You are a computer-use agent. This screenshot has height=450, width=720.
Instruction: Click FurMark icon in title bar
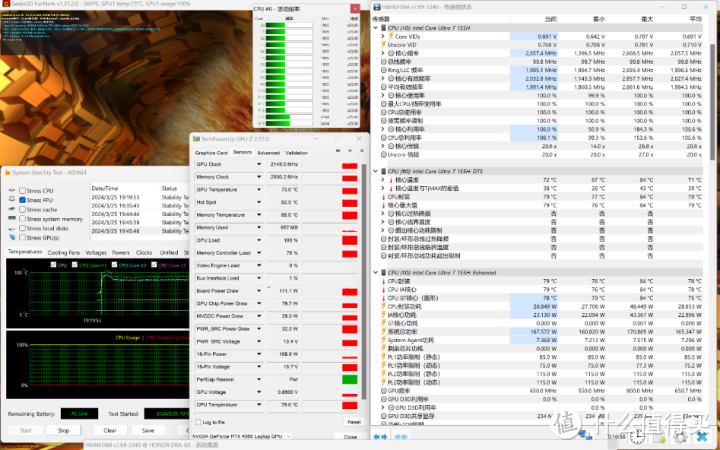click(5, 4)
